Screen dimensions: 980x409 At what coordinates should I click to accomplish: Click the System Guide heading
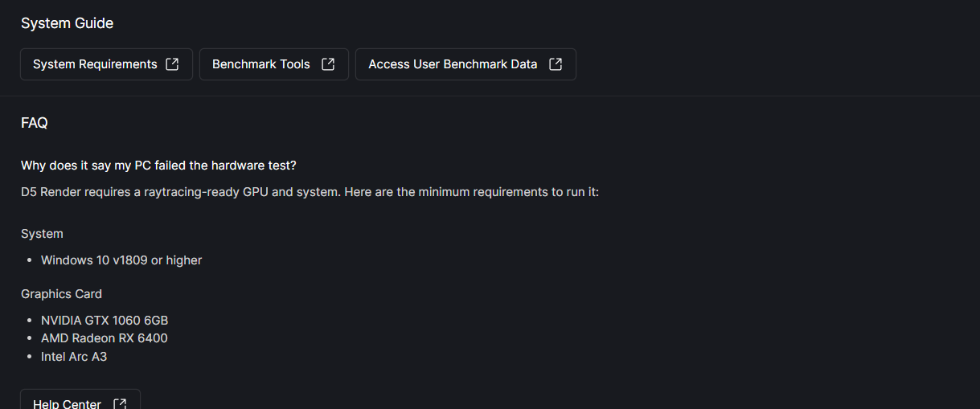(67, 23)
